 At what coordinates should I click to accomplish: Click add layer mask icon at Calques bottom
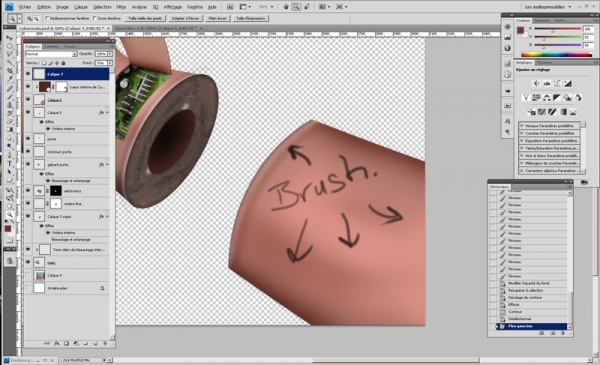[x=66, y=344]
